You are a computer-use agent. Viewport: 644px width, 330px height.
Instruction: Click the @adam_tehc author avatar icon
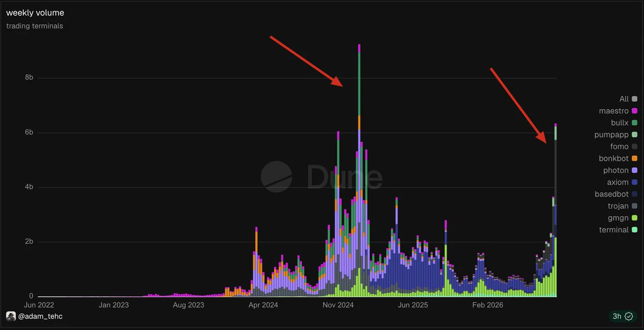click(11, 315)
